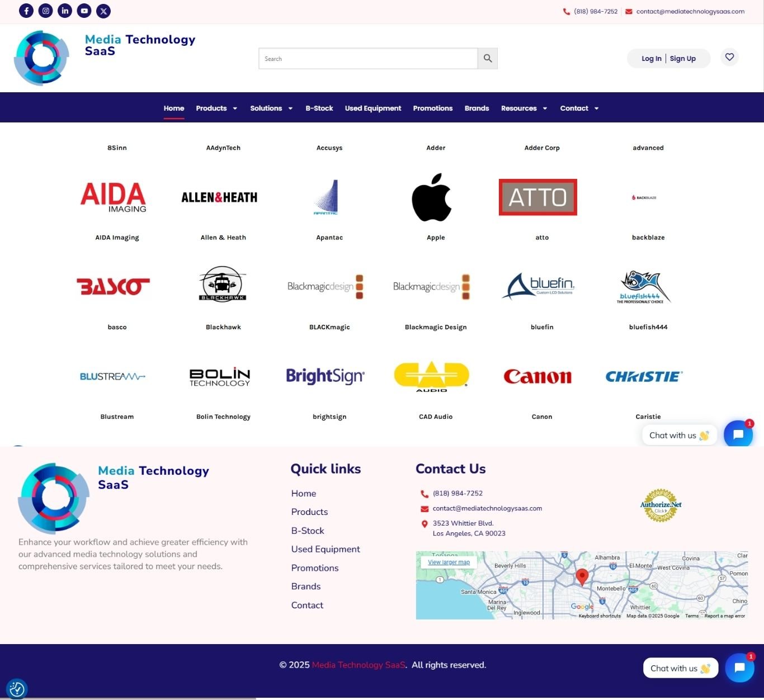Click the footer email contact@mediatechnologysaas.com
Screen dimensions: 764x700
(487, 508)
